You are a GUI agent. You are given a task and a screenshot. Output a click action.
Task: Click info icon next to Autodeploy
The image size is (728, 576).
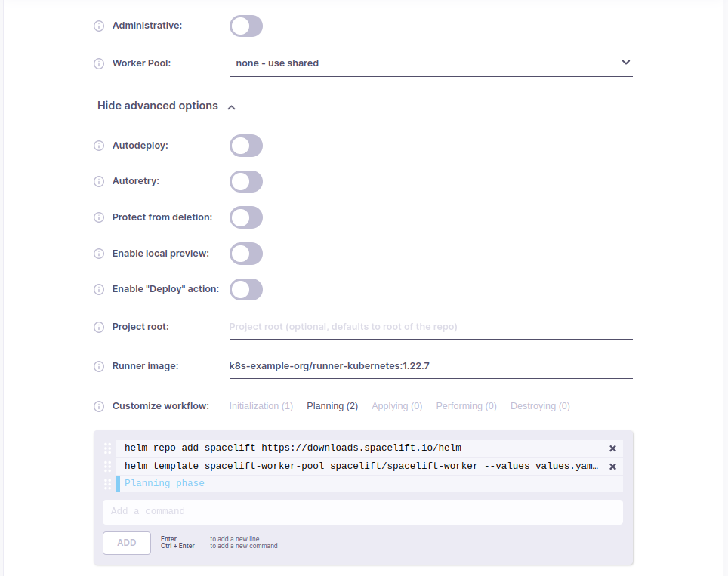pos(98,146)
